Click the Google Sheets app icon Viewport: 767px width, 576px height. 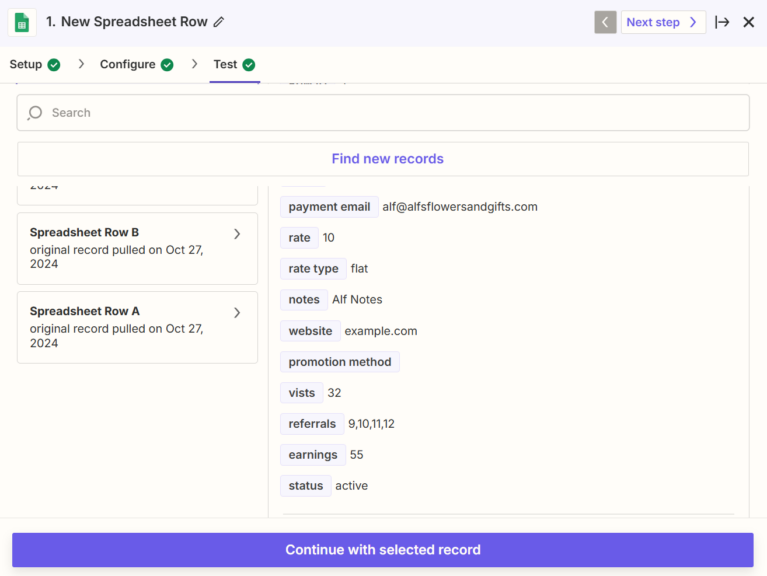[22, 22]
